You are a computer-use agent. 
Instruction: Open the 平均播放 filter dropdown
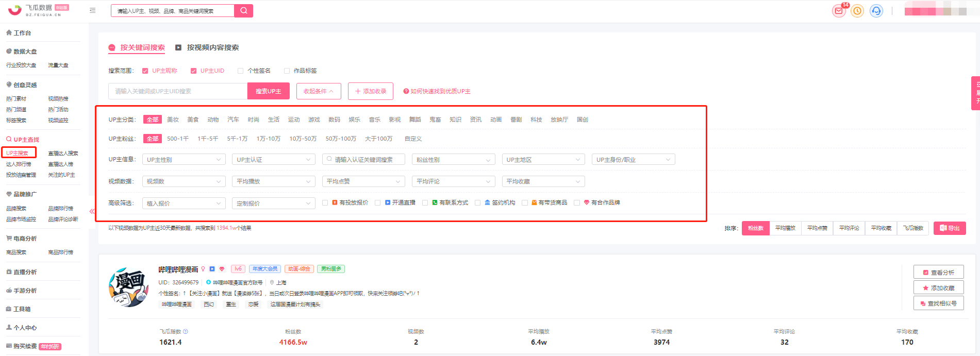(x=274, y=181)
